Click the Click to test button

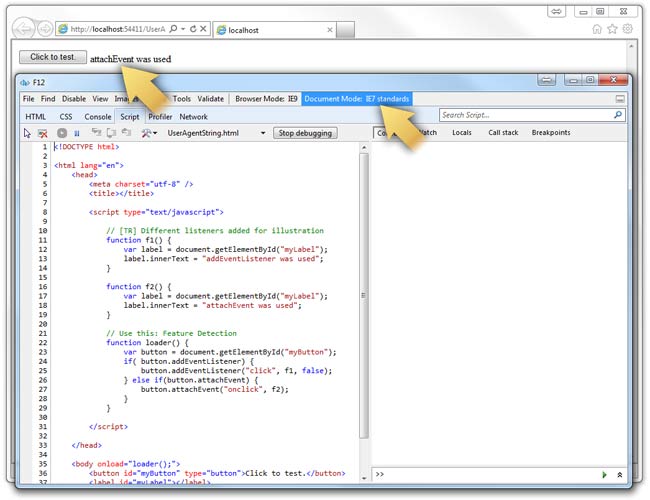point(53,57)
